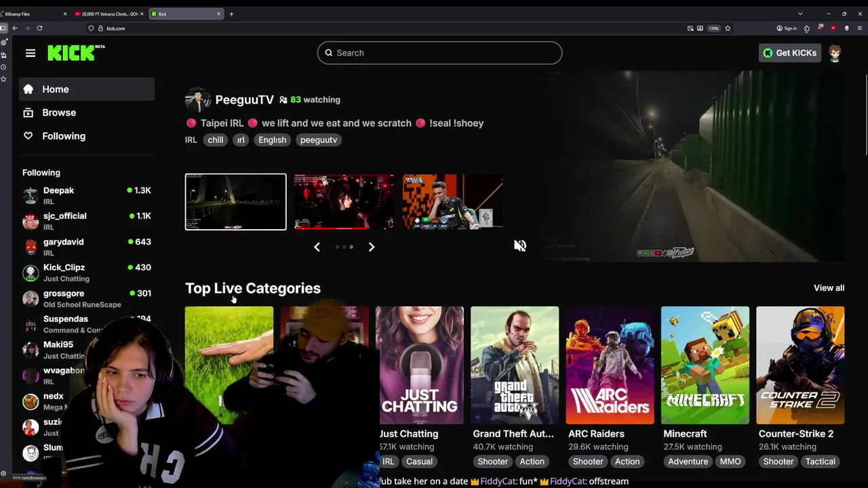The image size is (868, 488).
Task: Click the Shooter tag under ARC Raiders
Action: click(x=588, y=462)
